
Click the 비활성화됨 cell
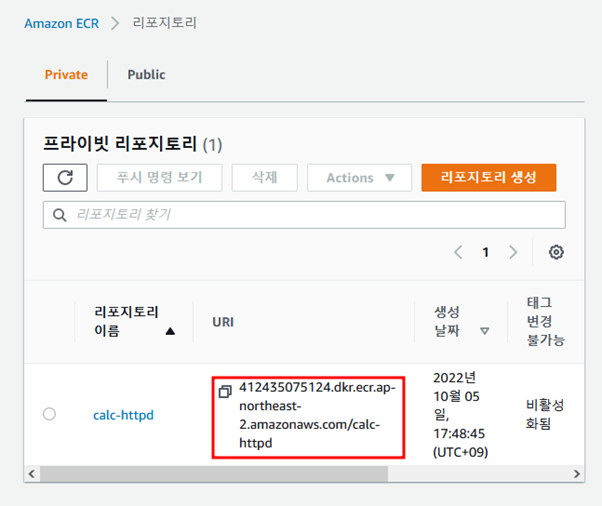(544, 414)
